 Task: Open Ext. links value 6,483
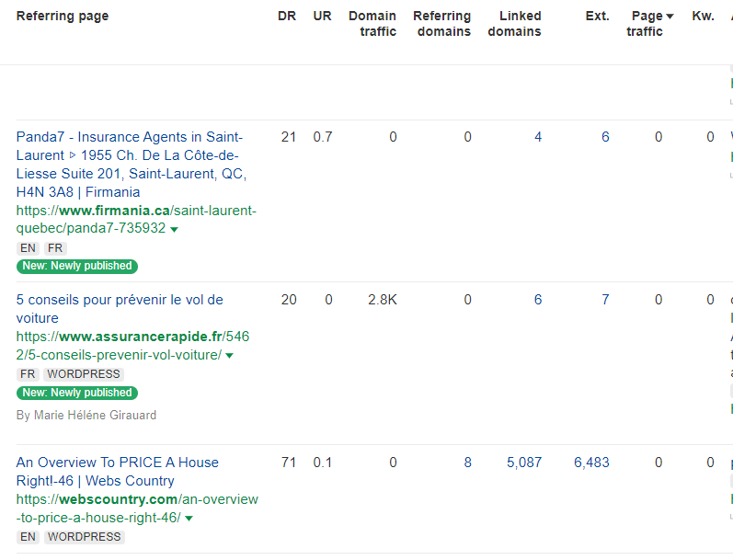click(x=591, y=463)
